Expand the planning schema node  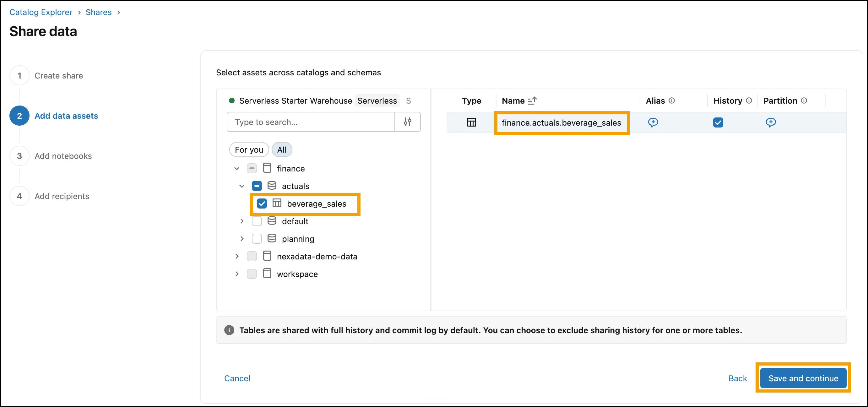tap(241, 239)
